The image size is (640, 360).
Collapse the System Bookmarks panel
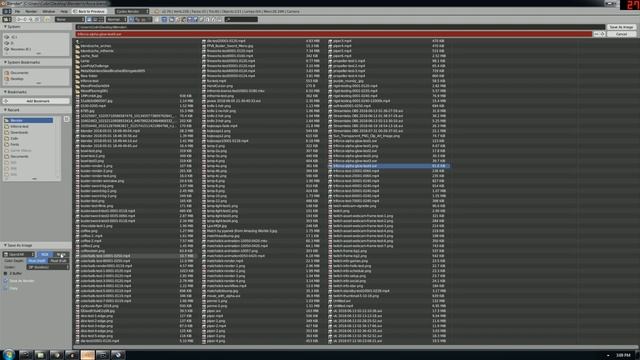pyautogui.click(x=5, y=62)
